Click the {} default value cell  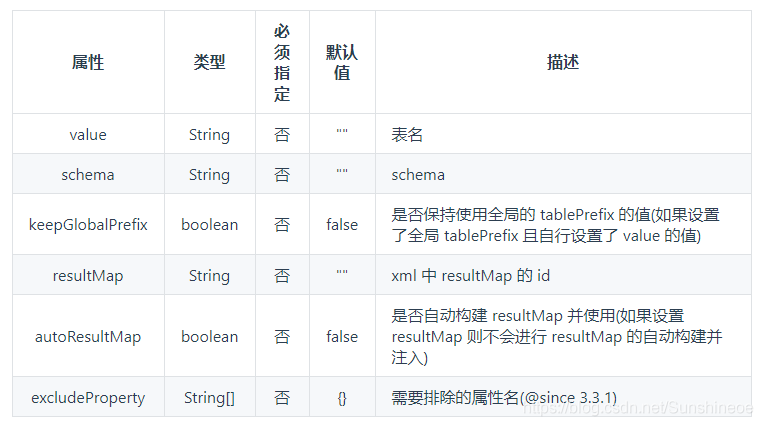342,397
